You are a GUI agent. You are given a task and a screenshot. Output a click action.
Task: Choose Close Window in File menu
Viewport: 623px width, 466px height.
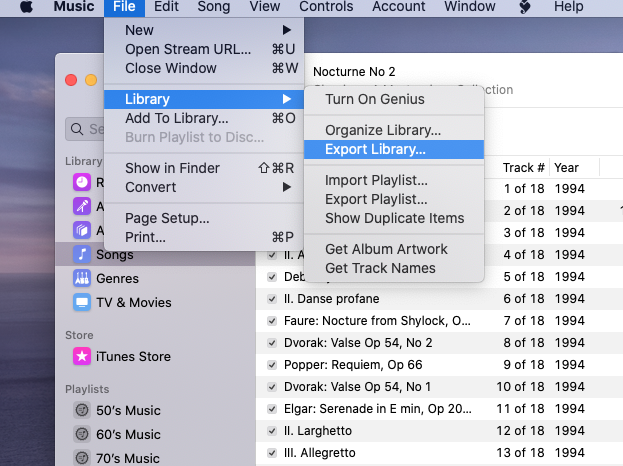[204, 68]
